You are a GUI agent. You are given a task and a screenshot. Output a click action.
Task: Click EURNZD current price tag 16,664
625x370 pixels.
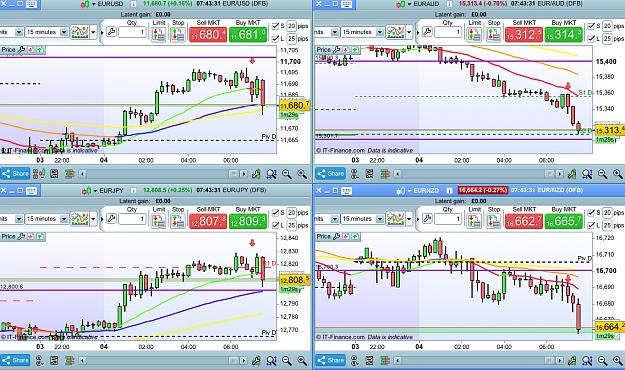[x=609, y=327]
